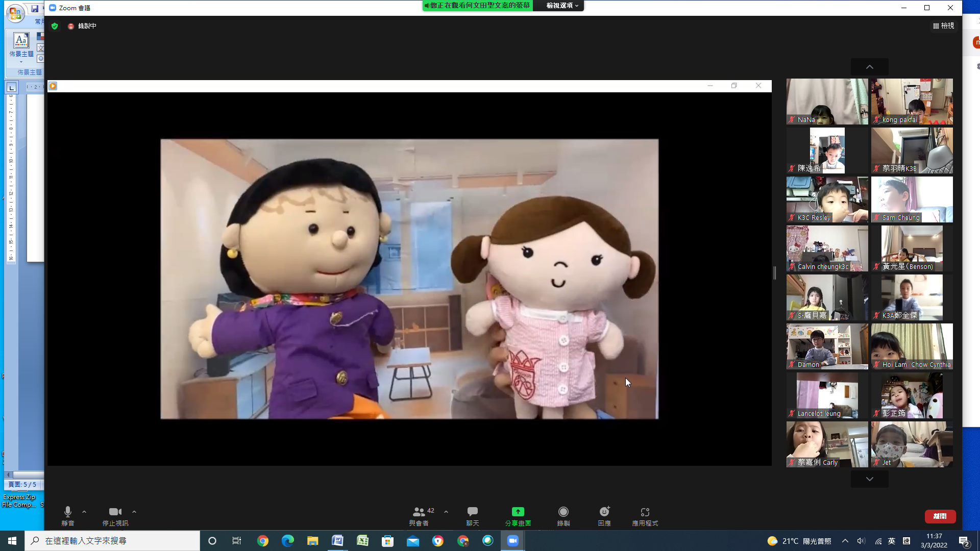Click the taskbar search box

pyautogui.click(x=112, y=541)
